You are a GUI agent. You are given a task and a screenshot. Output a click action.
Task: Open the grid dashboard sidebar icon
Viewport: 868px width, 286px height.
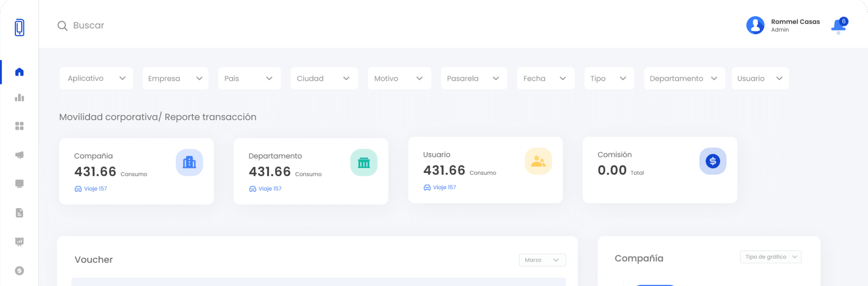[x=19, y=126]
